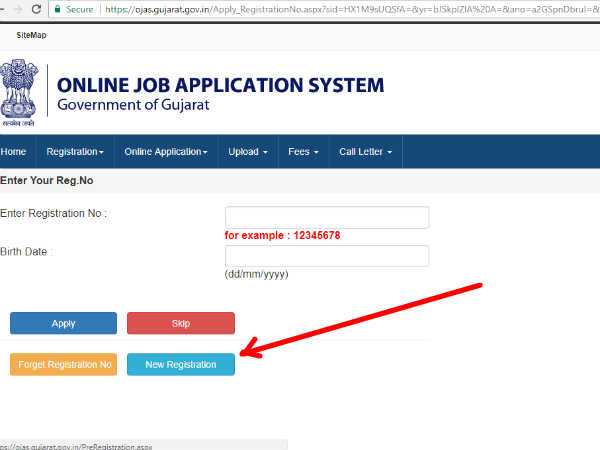This screenshot has width=600, height=450.
Task: Click the red Skip button
Action: coord(181,323)
